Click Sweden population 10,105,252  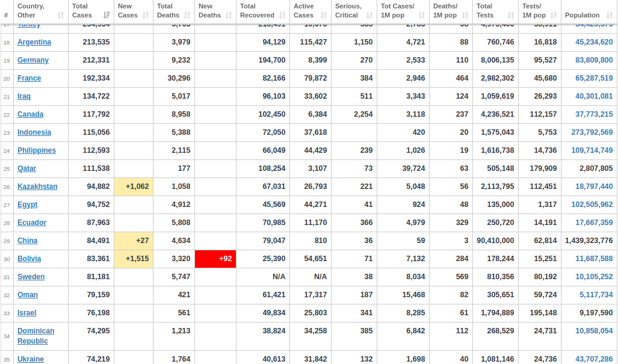click(x=594, y=277)
